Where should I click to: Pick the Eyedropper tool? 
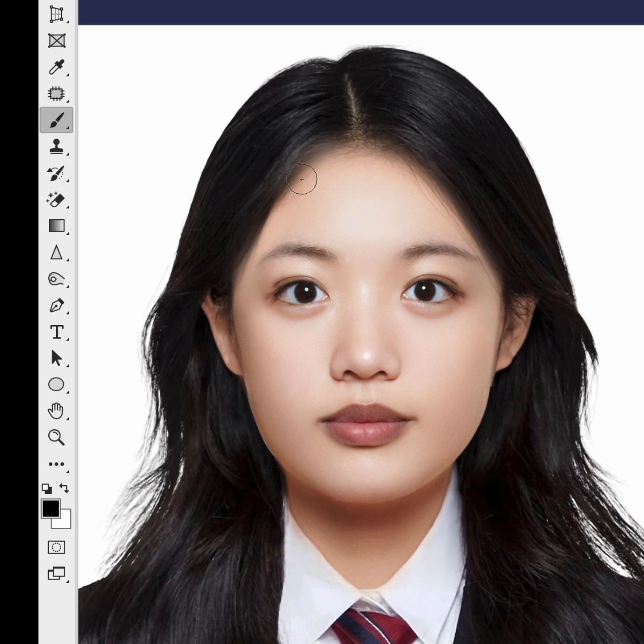(56, 67)
